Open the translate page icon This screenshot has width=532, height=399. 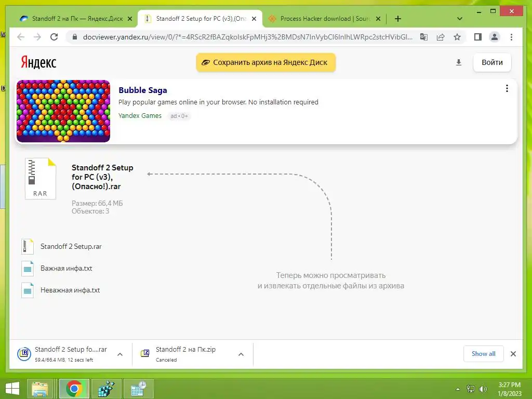pos(424,37)
